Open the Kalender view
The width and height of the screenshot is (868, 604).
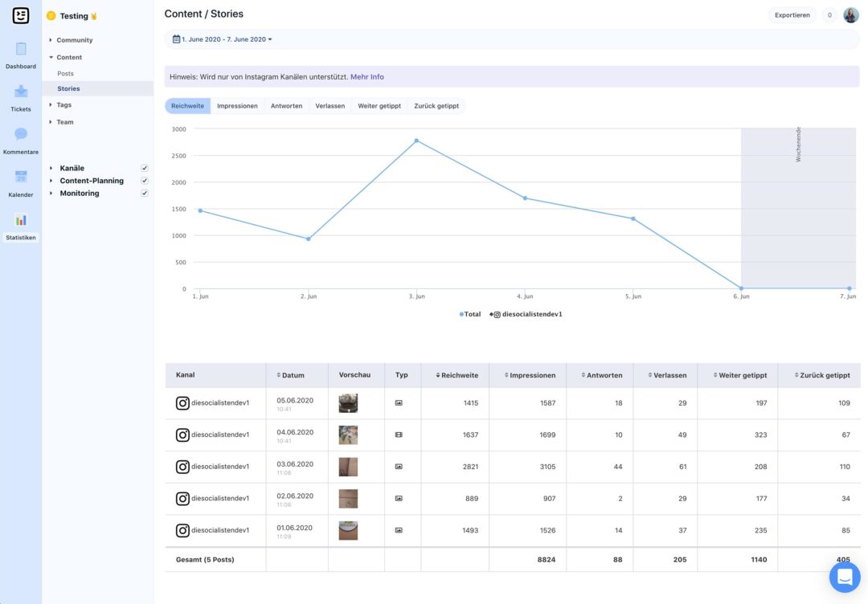point(20,180)
